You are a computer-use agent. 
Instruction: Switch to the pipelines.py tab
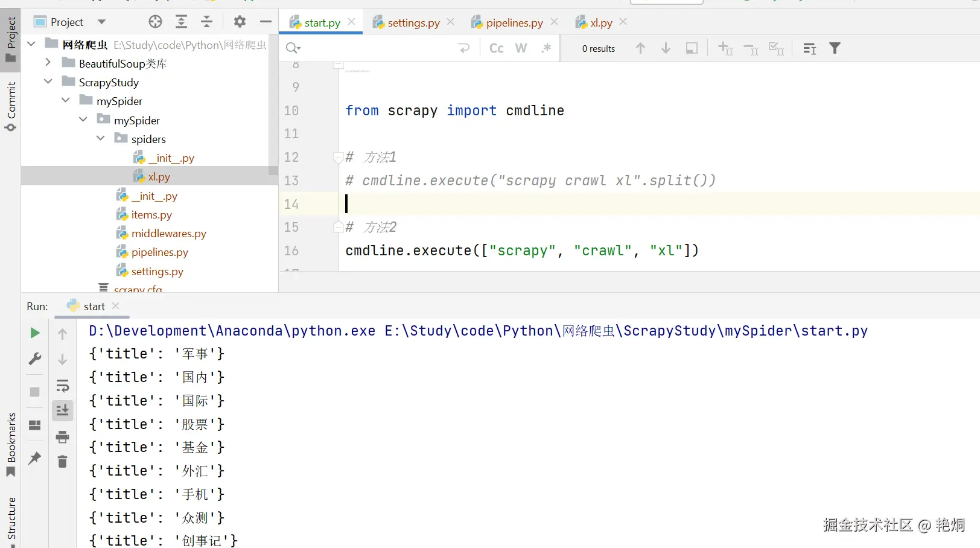click(x=514, y=23)
